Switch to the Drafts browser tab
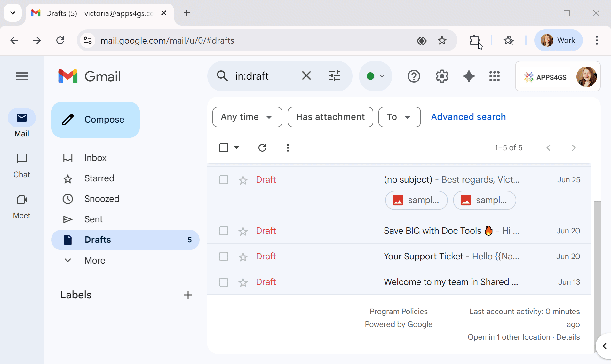This screenshot has height=364, width=611. click(x=99, y=13)
